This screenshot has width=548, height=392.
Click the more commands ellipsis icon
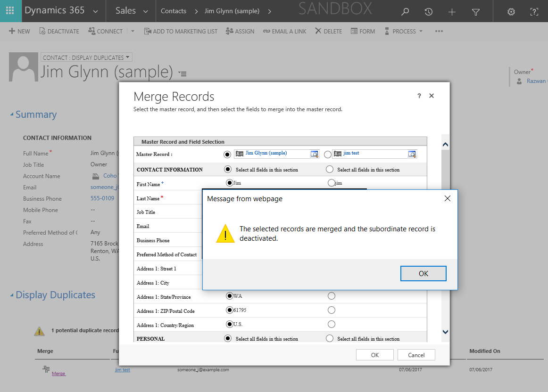point(439,31)
